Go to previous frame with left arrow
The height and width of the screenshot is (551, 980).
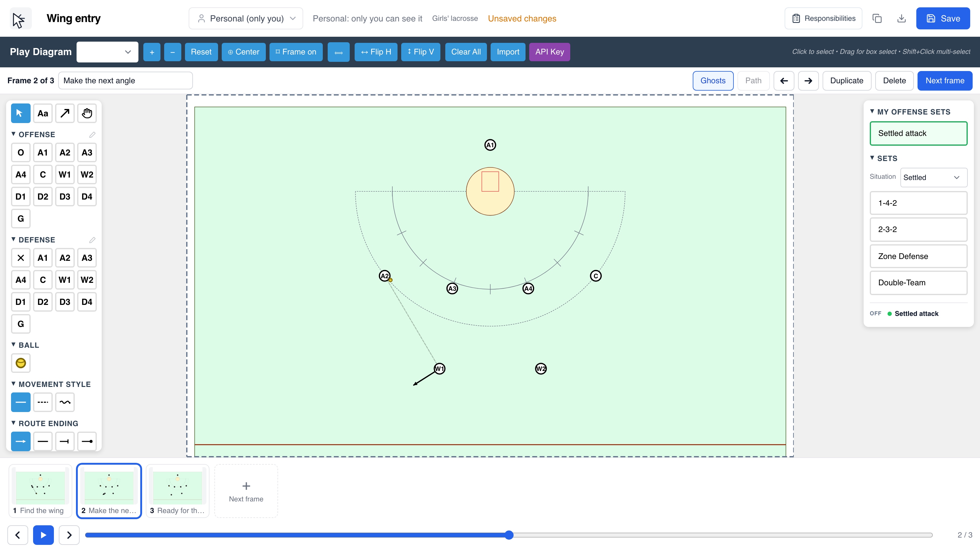(784, 81)
